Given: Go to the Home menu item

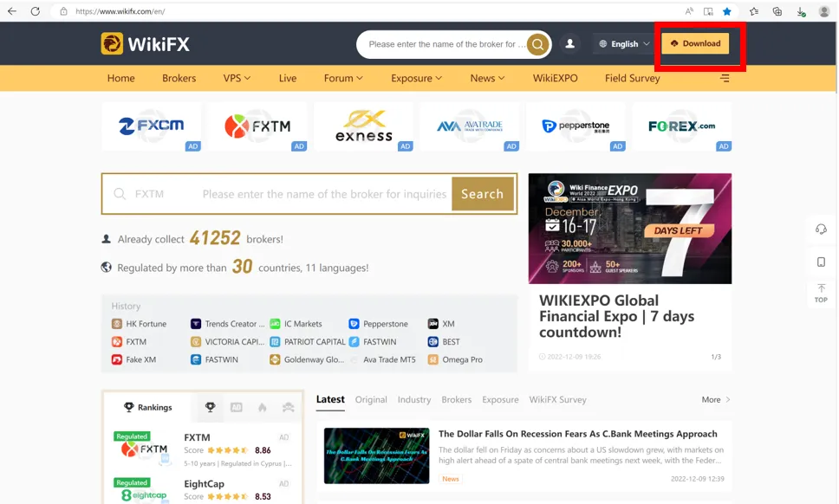Looking at the screenshot, I should click(x=121, y=78).
